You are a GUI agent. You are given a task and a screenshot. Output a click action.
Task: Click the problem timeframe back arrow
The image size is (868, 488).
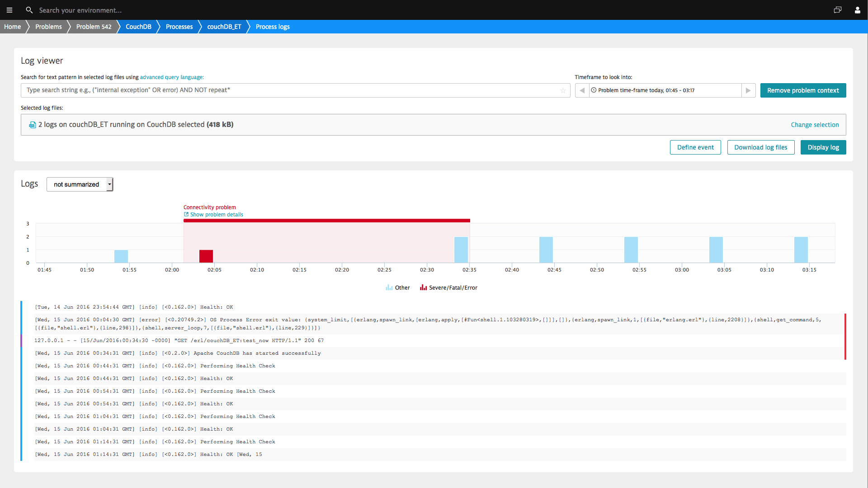pyautogui.click(x=582, y=90)
